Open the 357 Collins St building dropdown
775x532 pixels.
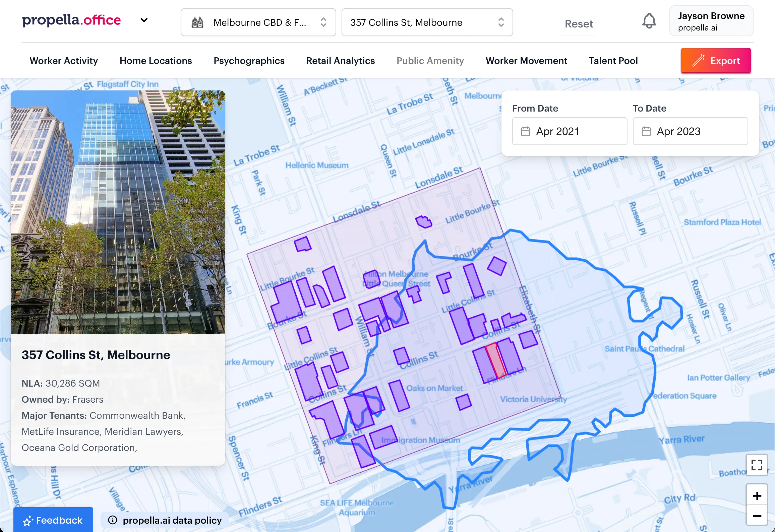coord(427,22)
